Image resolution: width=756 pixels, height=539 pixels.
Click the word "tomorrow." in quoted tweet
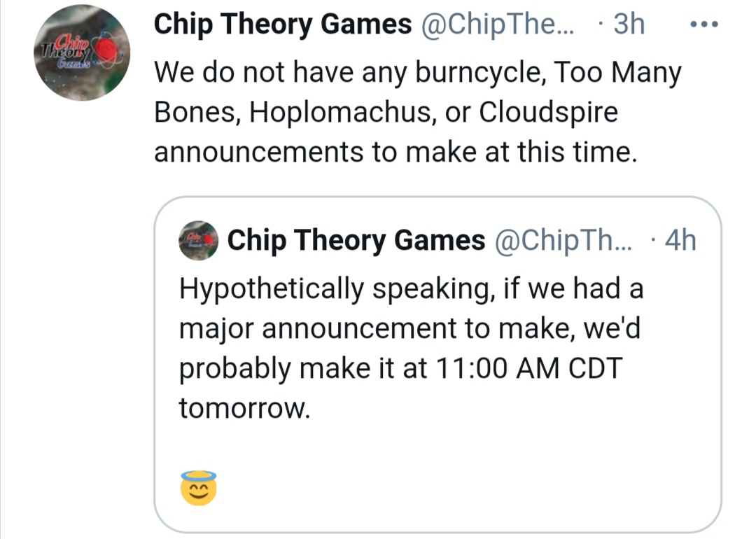(x=244, y=408)
